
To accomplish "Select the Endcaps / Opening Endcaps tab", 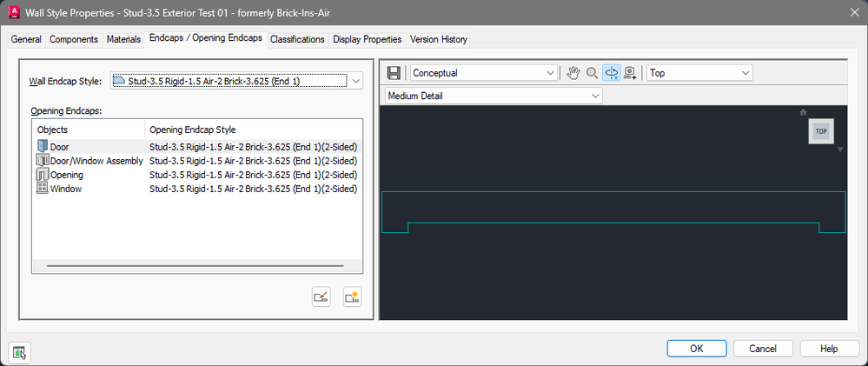I will tap(206, 38).
